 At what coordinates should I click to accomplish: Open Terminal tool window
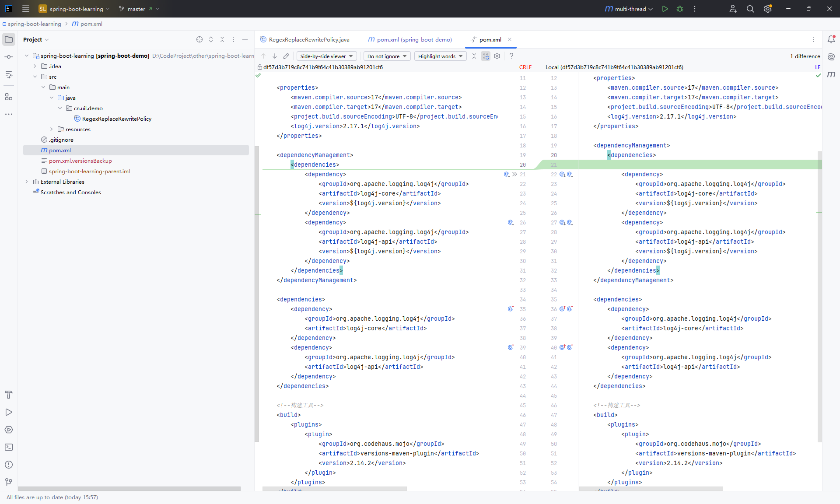click(9, 447)
